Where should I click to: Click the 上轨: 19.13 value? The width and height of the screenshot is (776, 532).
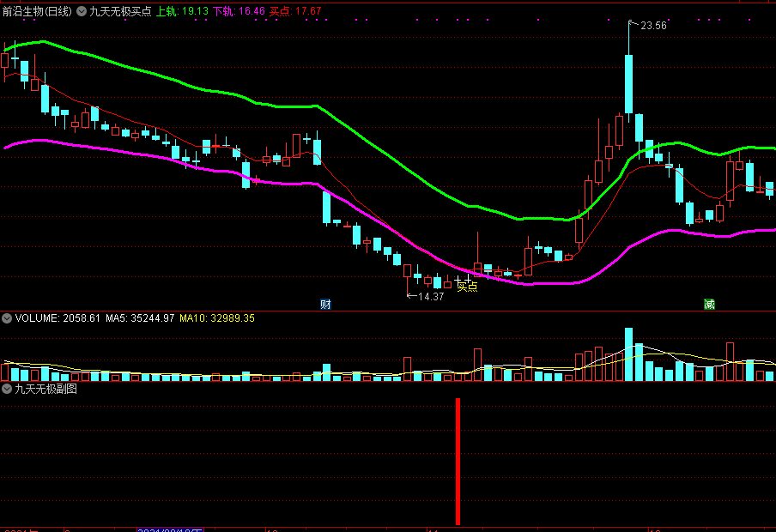pos(182,11)
